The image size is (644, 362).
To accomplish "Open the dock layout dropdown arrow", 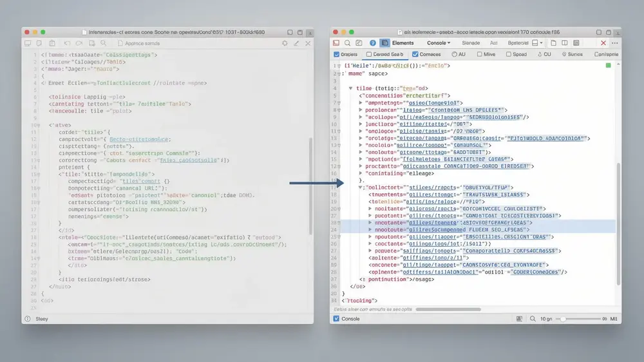I will tap(542, 43).
